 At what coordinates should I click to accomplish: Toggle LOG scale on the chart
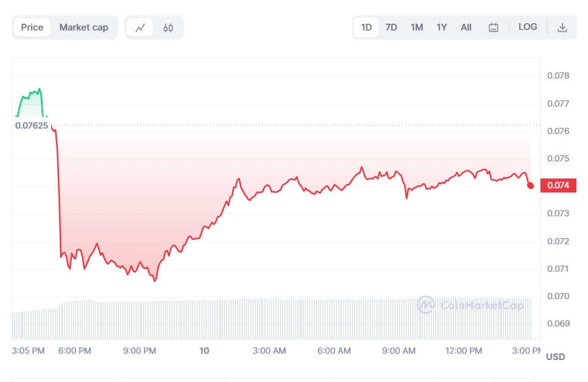[528, 27]
